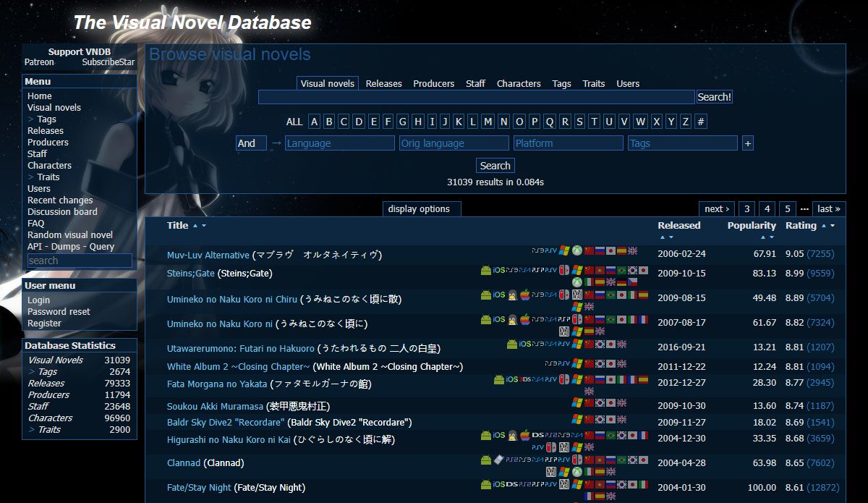The height and width of the screenshot is (503, 868).
Task: Click the VNDS icon in Umineko Chiru row
Action: coord(577,295)
